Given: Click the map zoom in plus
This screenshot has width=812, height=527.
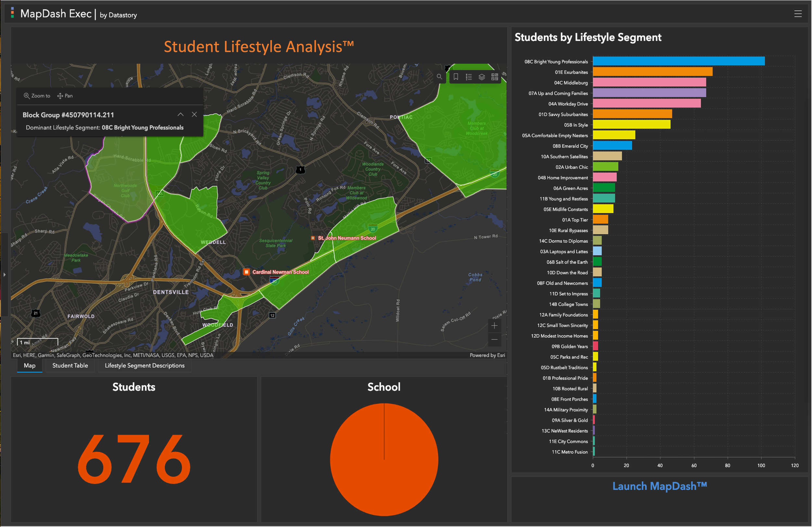Looking at the screenshot, I should point(494,326).
